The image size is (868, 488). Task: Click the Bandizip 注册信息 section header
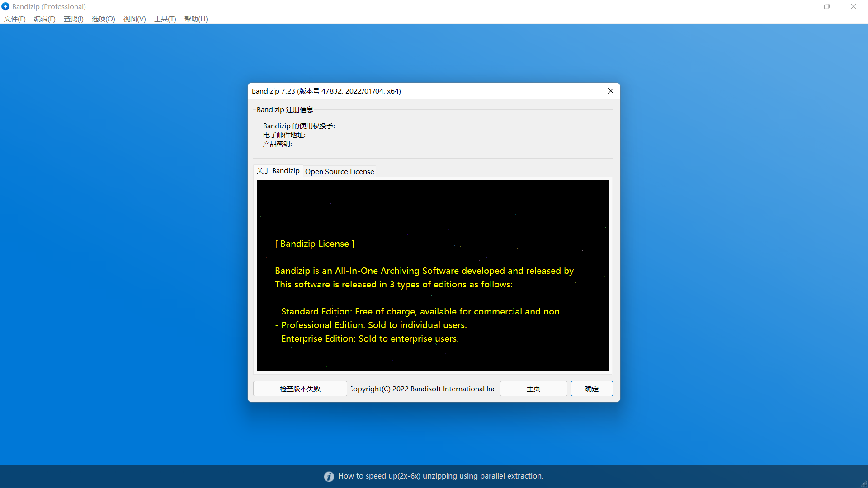pos(285,109)
